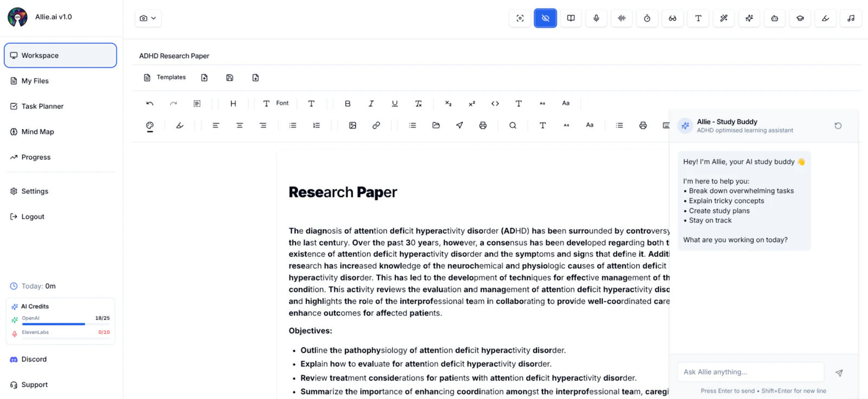Click the graduation cap study icon

click(x=800, y=18)
